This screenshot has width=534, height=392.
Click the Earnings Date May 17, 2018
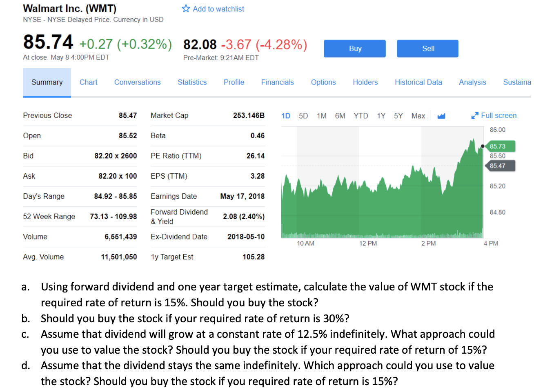point(243,196)
